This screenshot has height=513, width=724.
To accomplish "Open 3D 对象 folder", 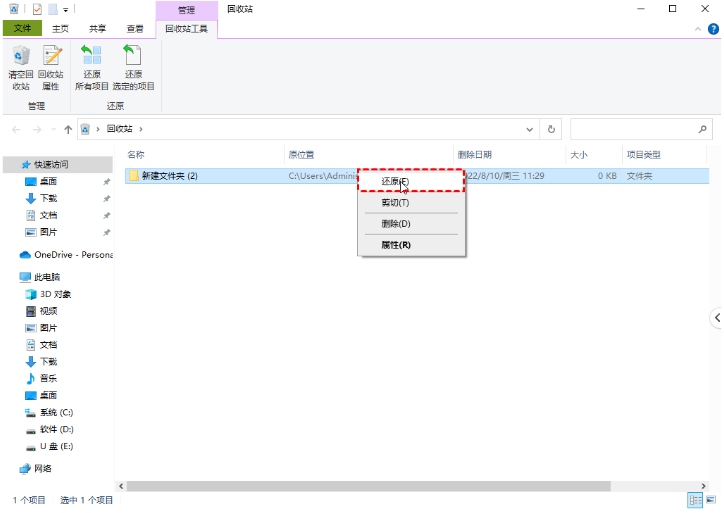I will (55, 294).
